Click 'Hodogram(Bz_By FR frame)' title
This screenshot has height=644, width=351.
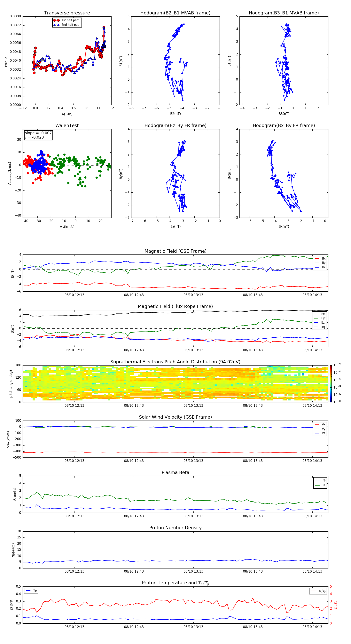point(175,125)
